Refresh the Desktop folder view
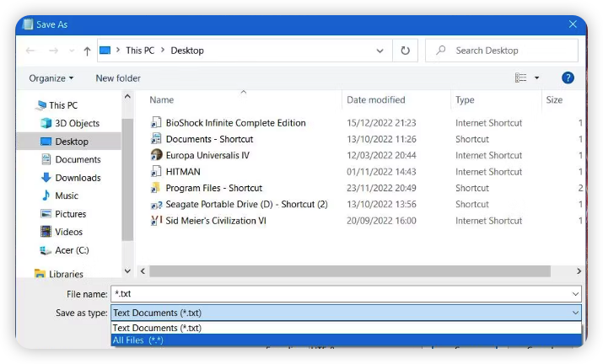Screen dimensions: 603x364 405,51
